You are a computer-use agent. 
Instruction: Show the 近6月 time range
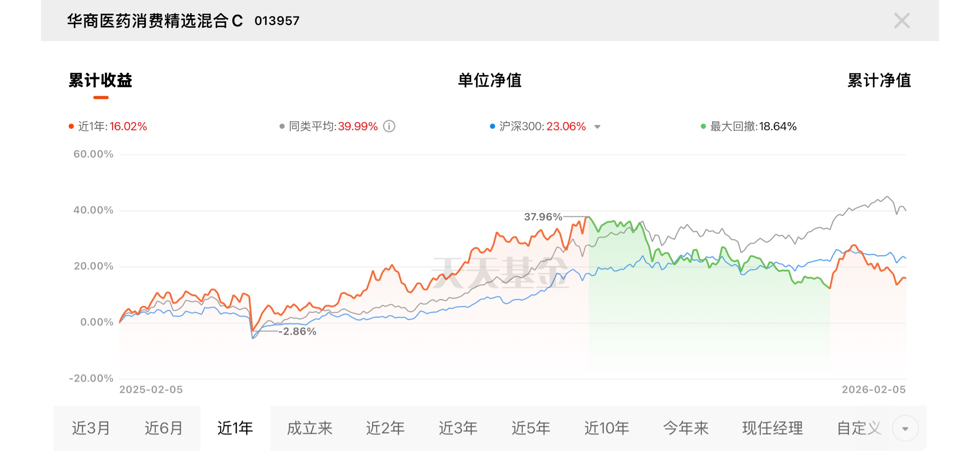[x=164, y=428]
